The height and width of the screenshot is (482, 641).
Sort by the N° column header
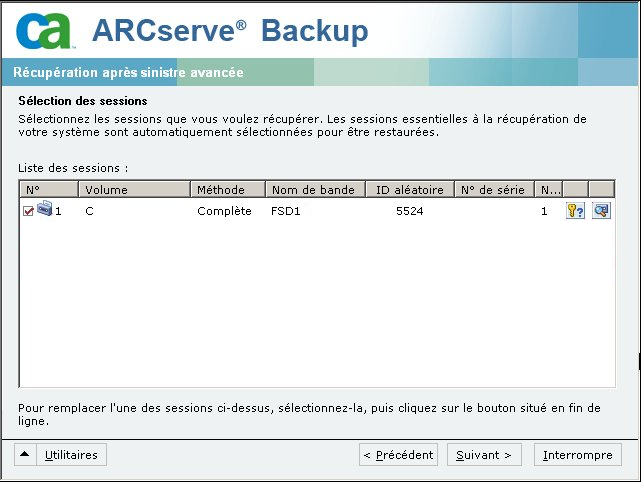point(48,189)
